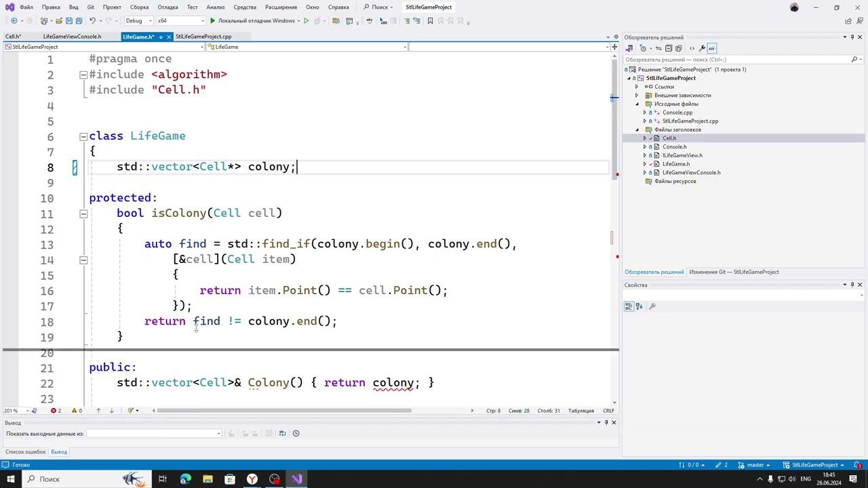Click the Табуляция indicator in the editor status
868x488 pixels.
[581, 411]
